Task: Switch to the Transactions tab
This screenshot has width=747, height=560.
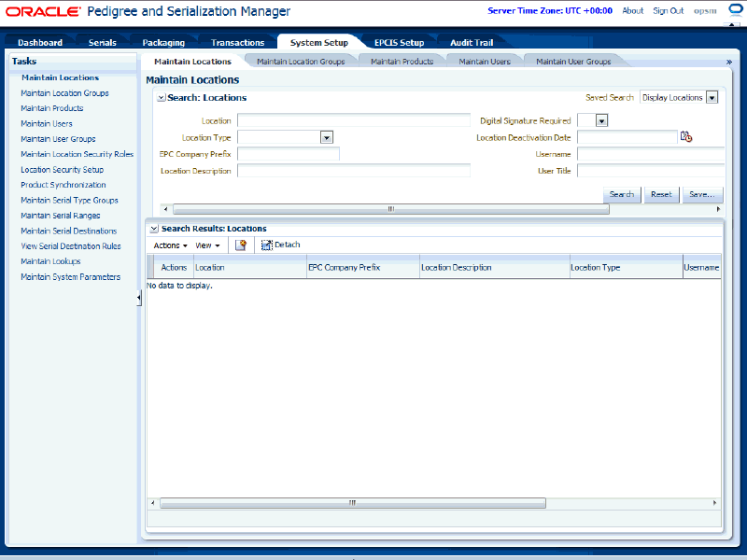Action: (238, 42)
